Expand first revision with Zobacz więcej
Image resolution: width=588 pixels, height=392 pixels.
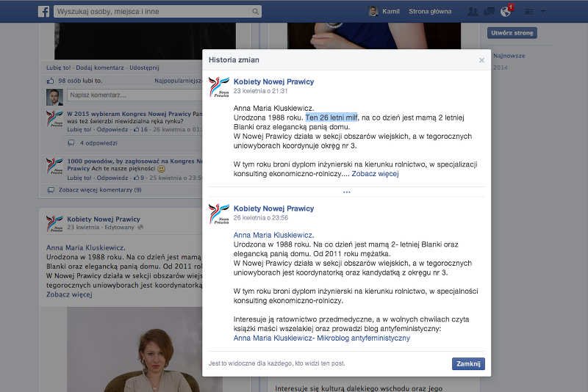[375, 174]
